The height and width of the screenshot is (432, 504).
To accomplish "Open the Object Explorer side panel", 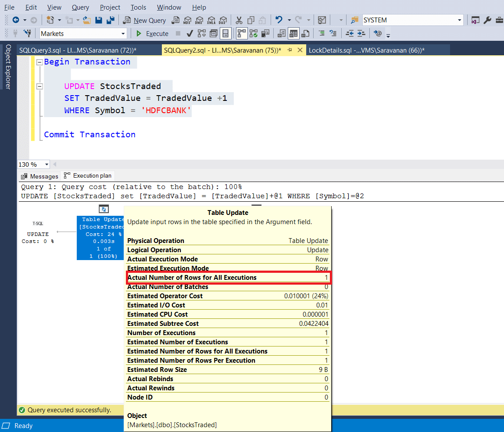I will tap(8, 67).
